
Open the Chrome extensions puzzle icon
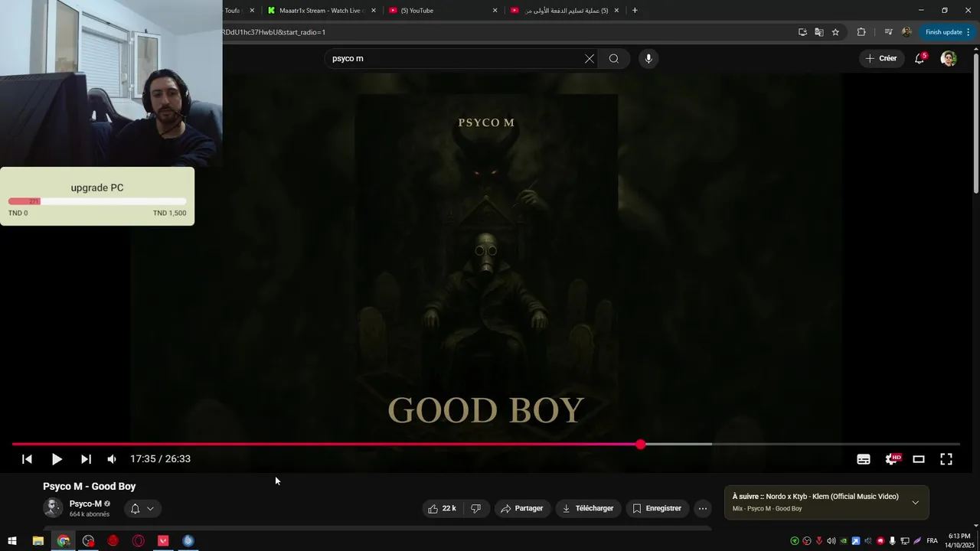(x=861, y=32)
